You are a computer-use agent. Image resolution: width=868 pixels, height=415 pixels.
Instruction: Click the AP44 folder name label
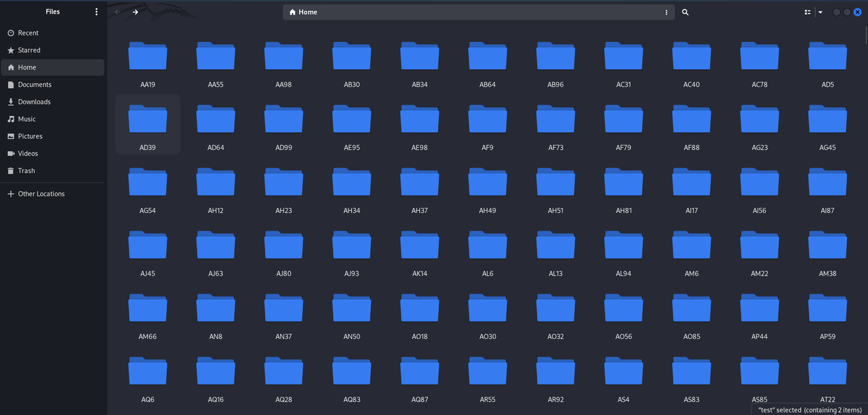pyautogui.click(x=759, y=337)
